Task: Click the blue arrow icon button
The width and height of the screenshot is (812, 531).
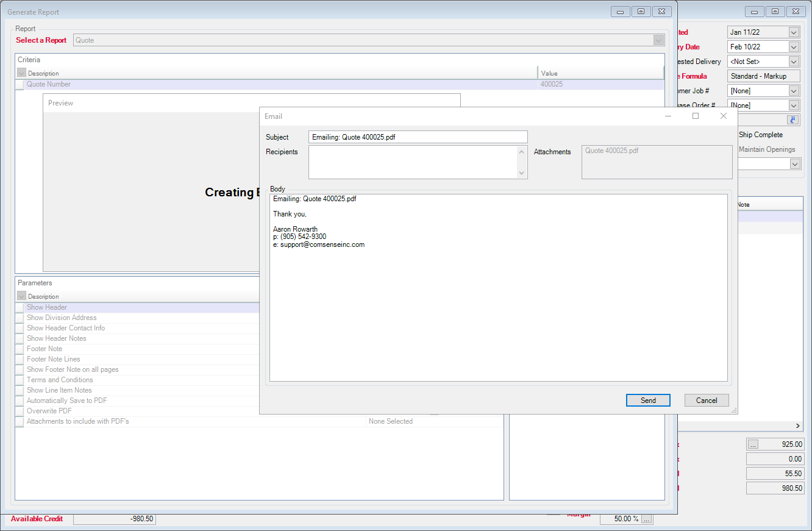Action: 792,120
